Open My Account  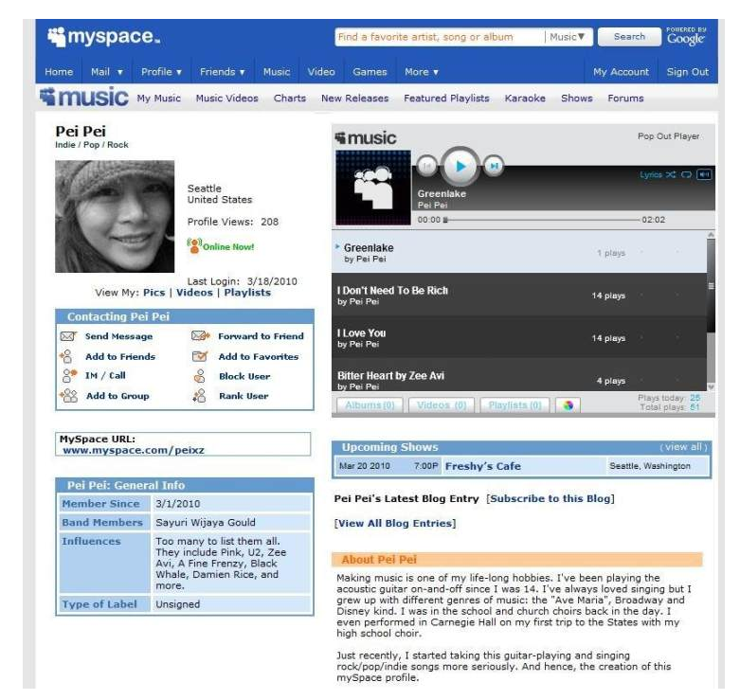(x=621, y=72)
